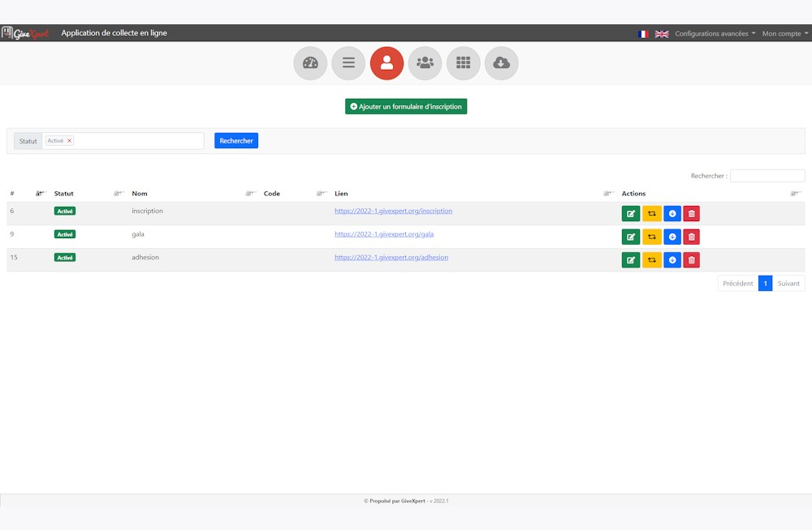Delete the inscription form with trash icon
This screenshot has height=530, width=812.
pos(691,214)
